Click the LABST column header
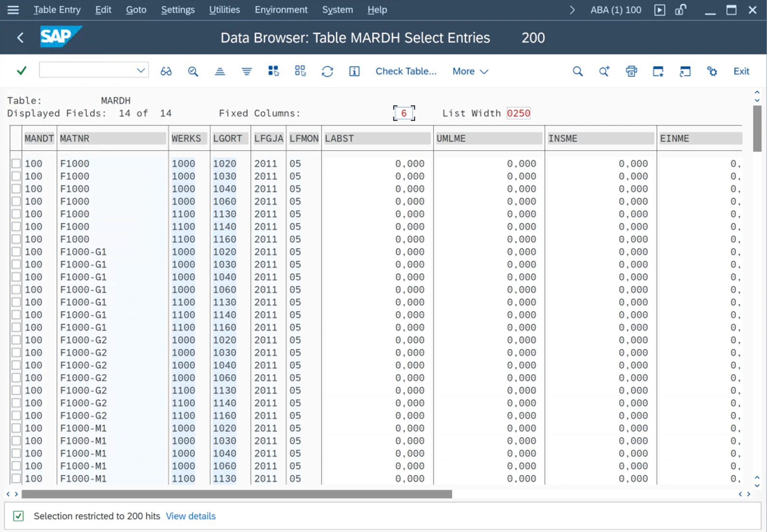 coord(377,139)
